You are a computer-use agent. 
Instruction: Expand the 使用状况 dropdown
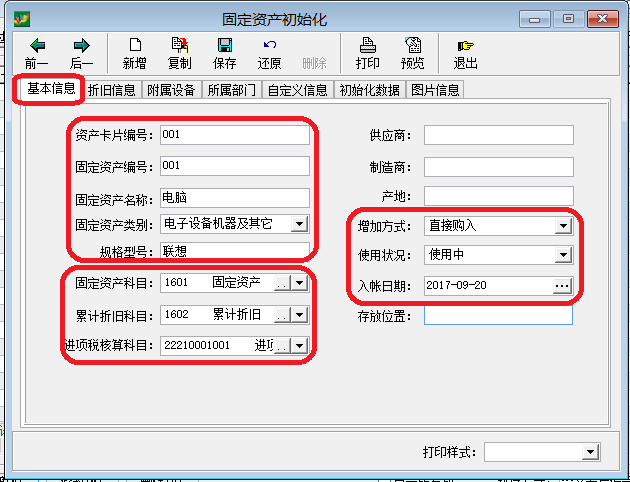pos(563,256)
